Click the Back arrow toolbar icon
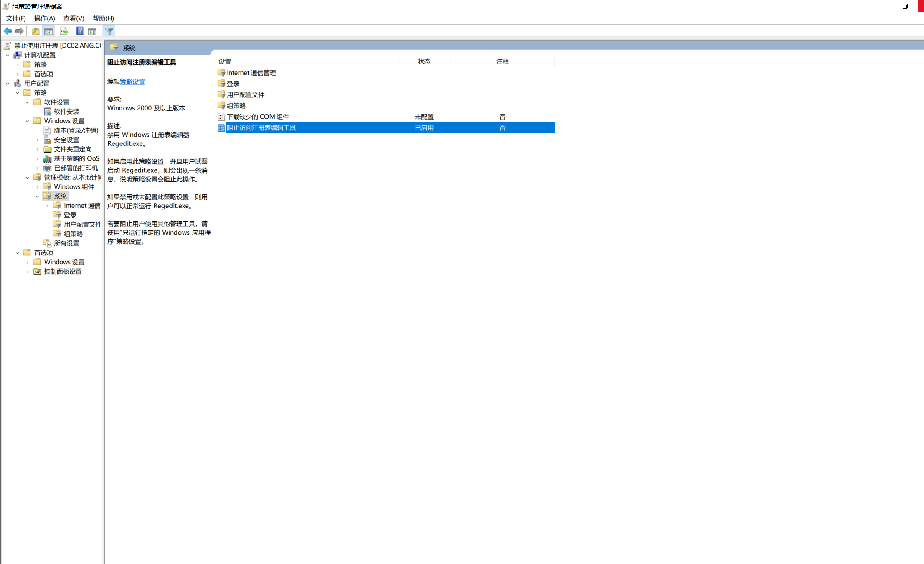The height and width of the screenshot is (564, 924). click(8, 31)
